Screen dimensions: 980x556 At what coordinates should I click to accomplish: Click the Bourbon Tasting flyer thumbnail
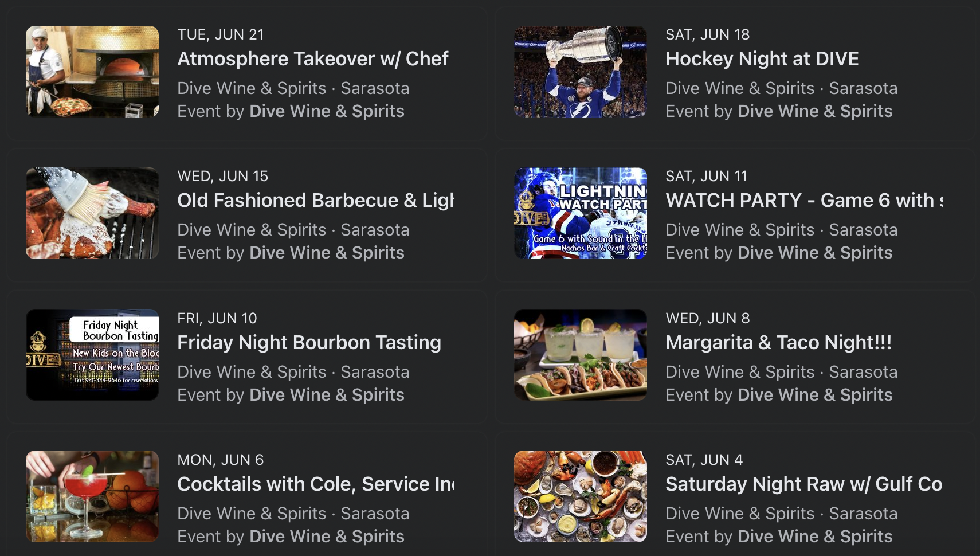coord(92,354)
